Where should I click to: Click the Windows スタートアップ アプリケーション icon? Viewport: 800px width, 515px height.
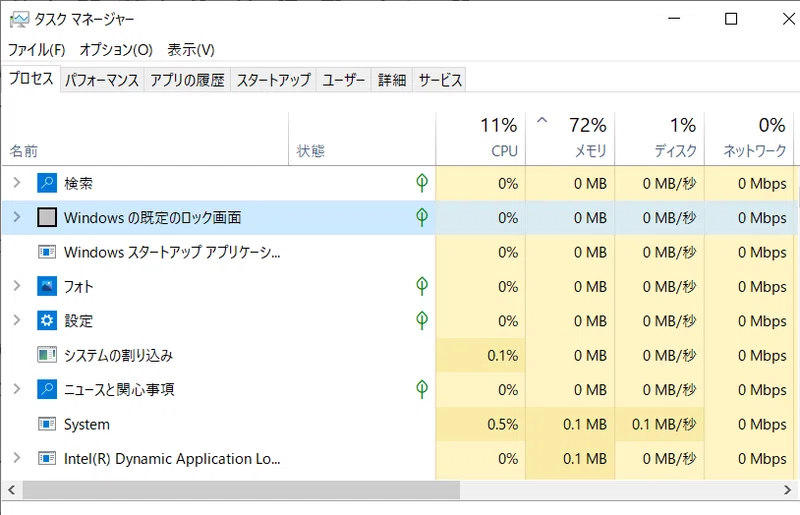47,252
